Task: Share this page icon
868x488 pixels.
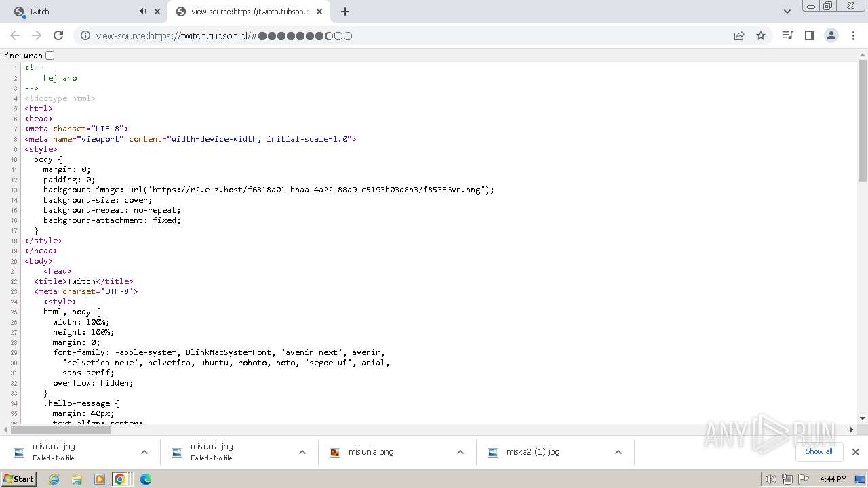Action: 739,36
